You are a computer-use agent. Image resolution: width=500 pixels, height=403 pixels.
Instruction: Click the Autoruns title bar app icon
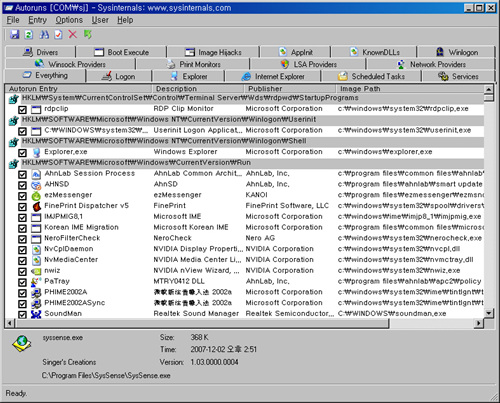click(x=9, y=8)
